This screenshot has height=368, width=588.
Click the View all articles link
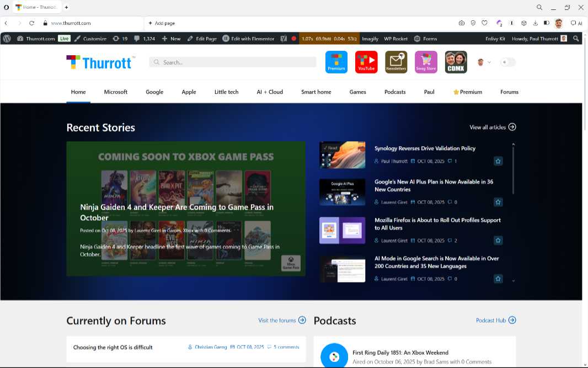click(x=492, y=127)
